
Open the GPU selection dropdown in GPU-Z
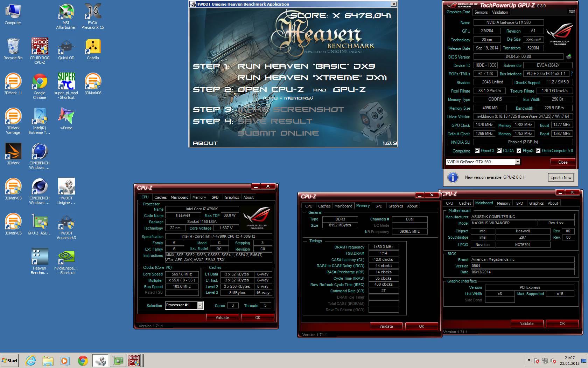(518, 162)
